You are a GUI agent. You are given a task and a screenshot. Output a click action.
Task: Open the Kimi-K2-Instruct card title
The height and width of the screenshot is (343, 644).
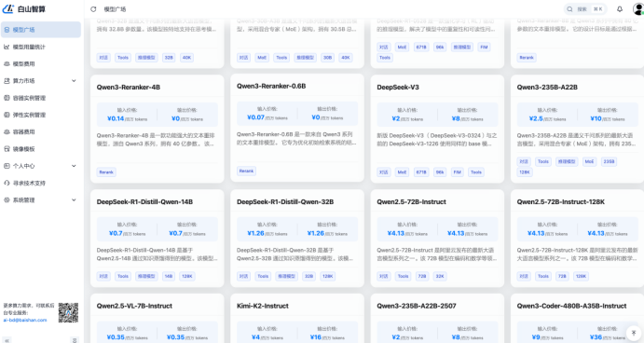tap(263, 306)
